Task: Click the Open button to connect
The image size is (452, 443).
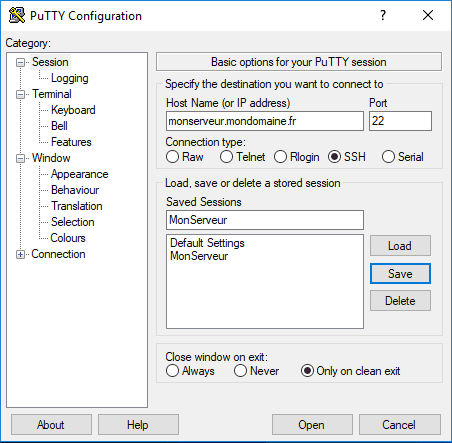Action: 312,425
